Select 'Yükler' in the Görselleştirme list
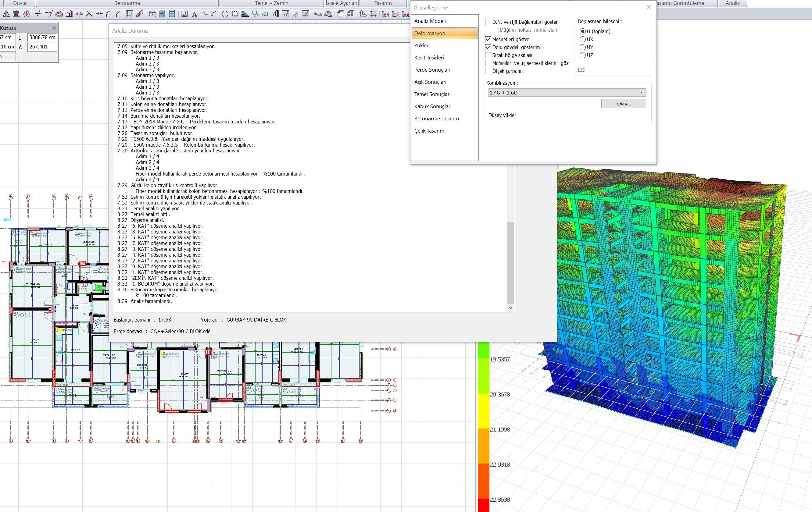 tap(445, 45)
